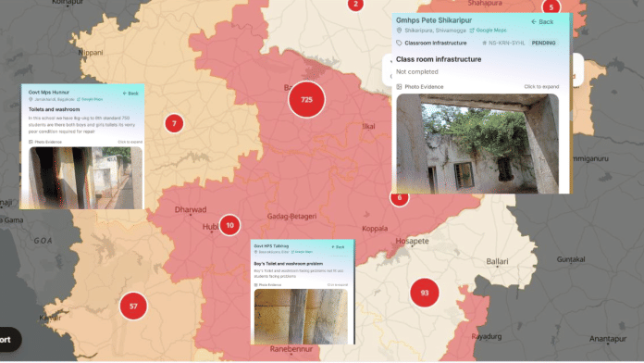Click the Classroom Infrastructure category label

436,43
